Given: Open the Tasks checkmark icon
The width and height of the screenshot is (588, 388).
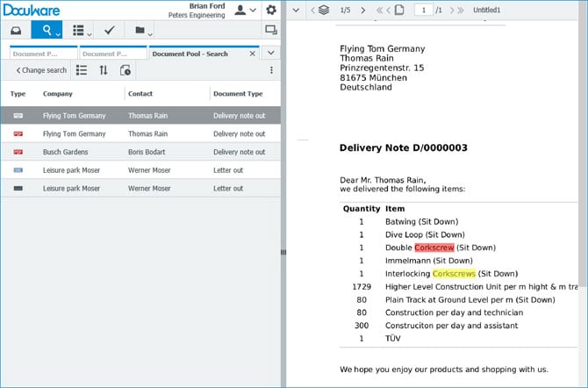Looking at the screenshot, I should 110,31.
